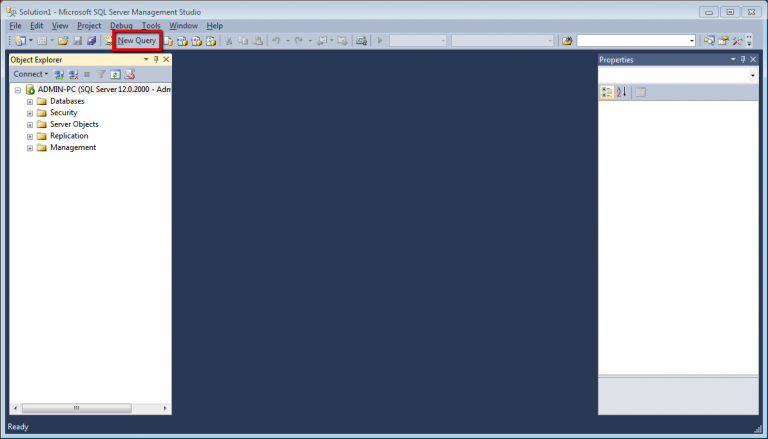768x439 pixels.
Task: Toggle Categorized view in Properties panel
Action: 607,92
